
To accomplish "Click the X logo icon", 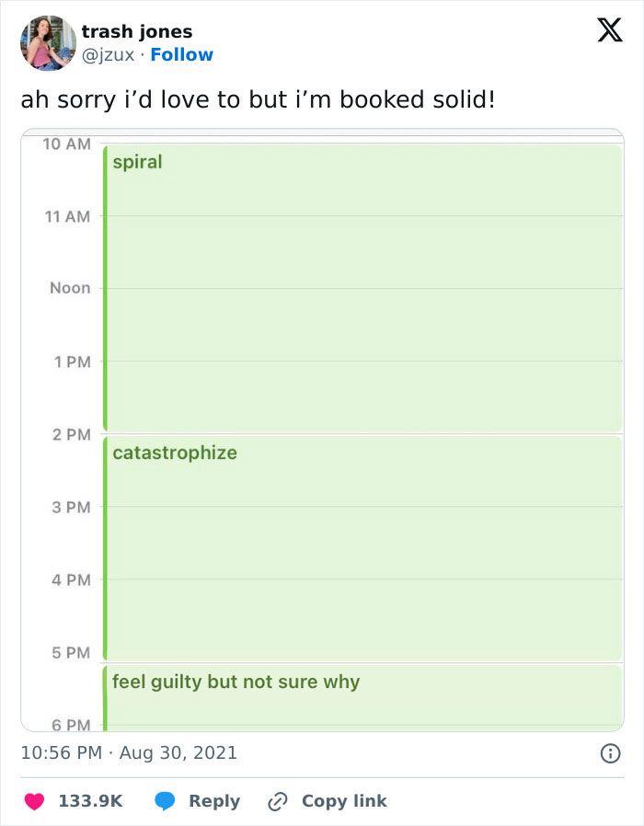I will [604, 32].
